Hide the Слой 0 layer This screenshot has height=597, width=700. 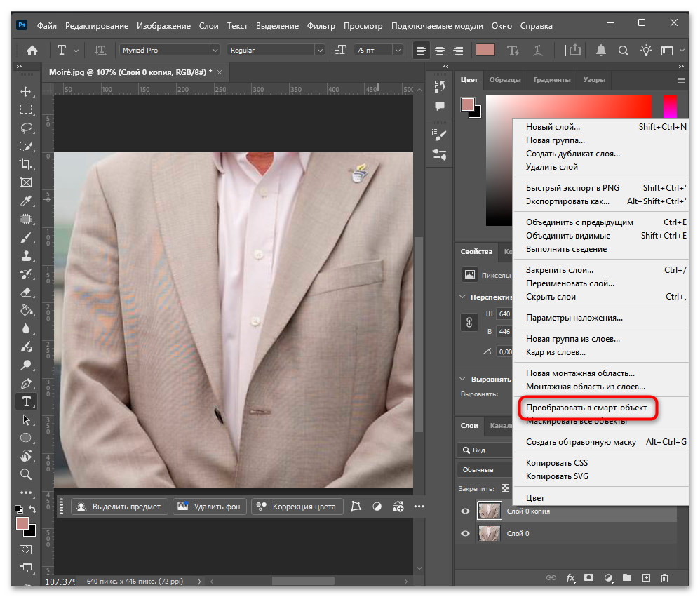465,534
